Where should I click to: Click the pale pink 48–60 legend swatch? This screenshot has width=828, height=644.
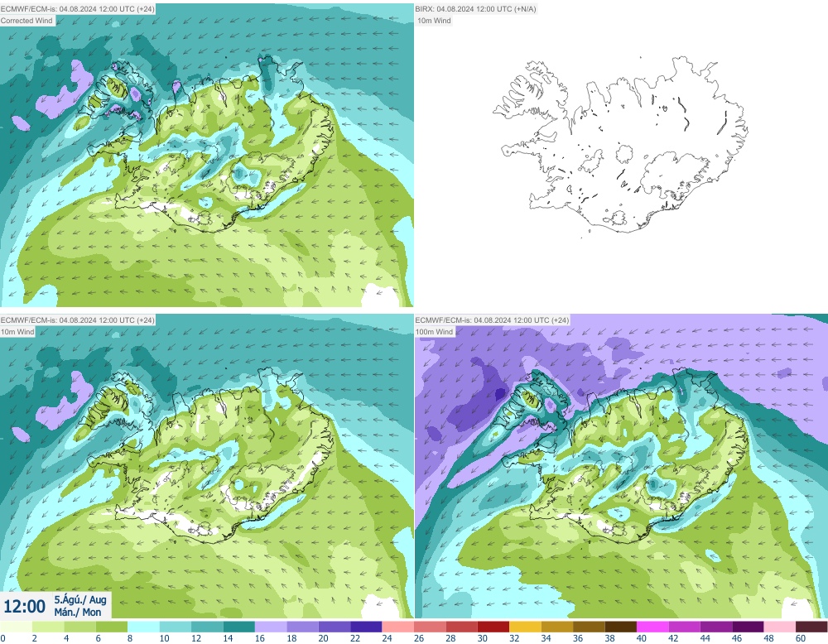click(780, 627)
